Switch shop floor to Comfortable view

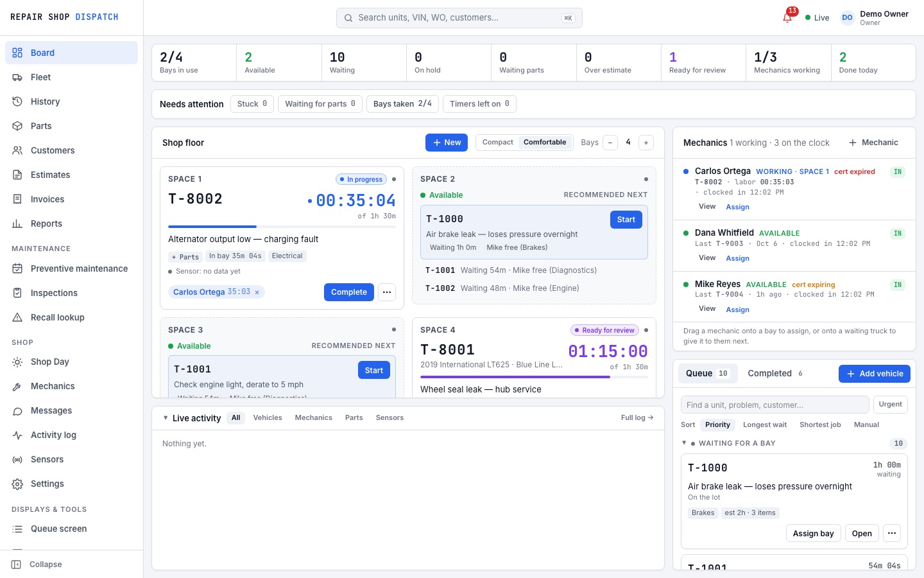point(545,143)
